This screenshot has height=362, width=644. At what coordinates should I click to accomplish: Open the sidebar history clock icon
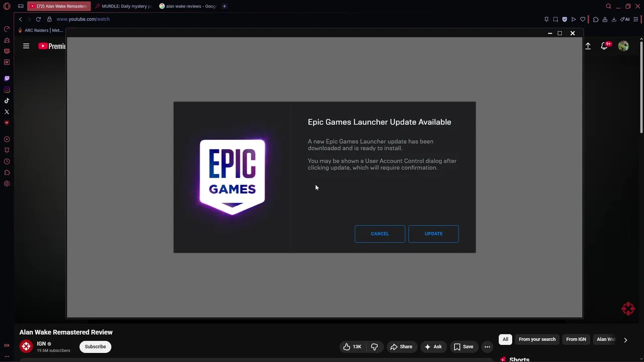[7, 161]
